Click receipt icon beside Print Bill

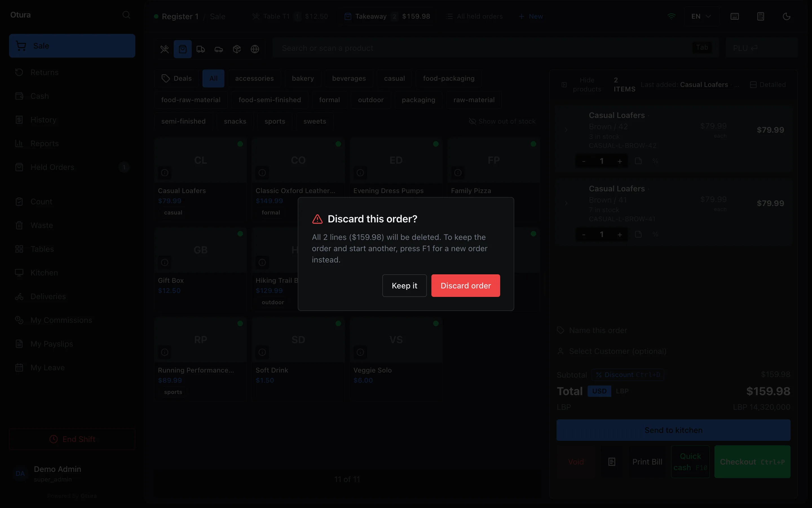(x=612, y=462)
